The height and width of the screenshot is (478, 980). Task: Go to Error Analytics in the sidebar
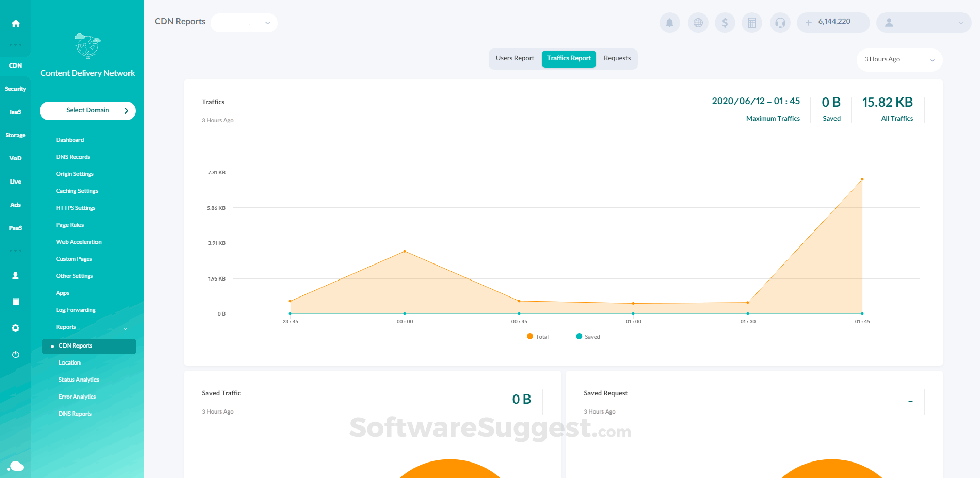point(77,396)
